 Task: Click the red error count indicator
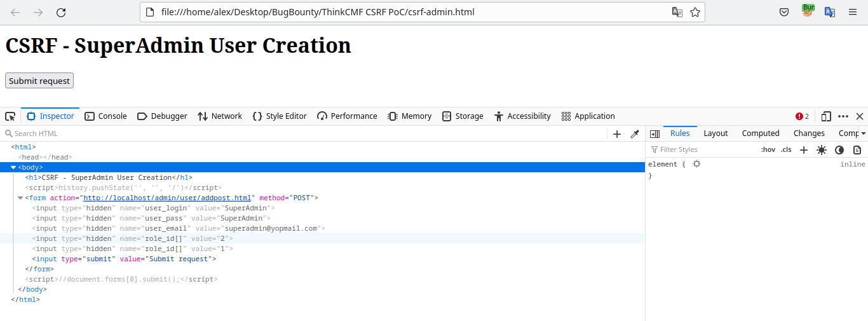point(802,116)
